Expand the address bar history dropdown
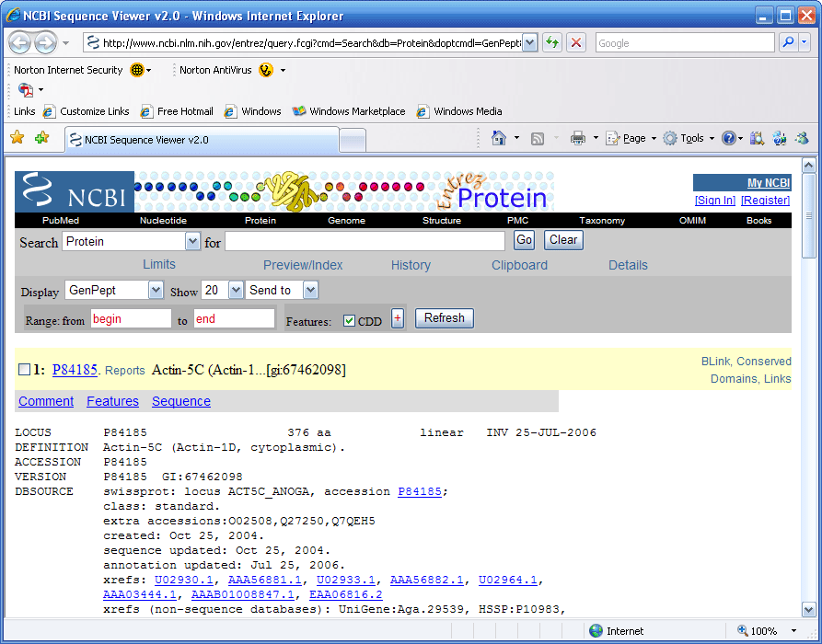This screenshot has width=822, height=644. [530, 43]
